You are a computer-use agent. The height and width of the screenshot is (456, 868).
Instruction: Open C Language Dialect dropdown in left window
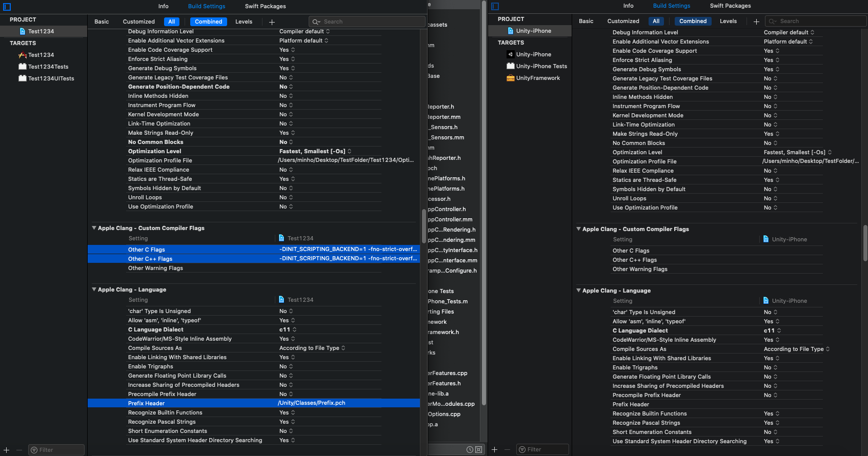click(288, 329)
